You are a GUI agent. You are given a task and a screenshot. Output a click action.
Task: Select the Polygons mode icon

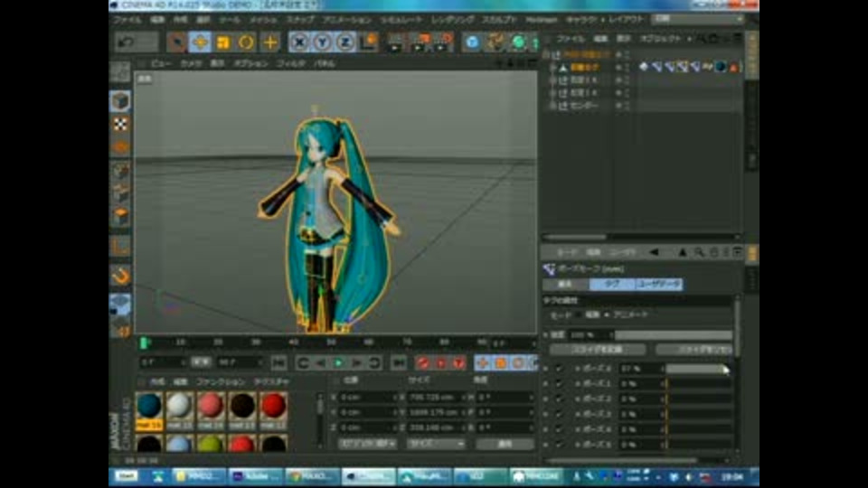click(x=120, y=217)
